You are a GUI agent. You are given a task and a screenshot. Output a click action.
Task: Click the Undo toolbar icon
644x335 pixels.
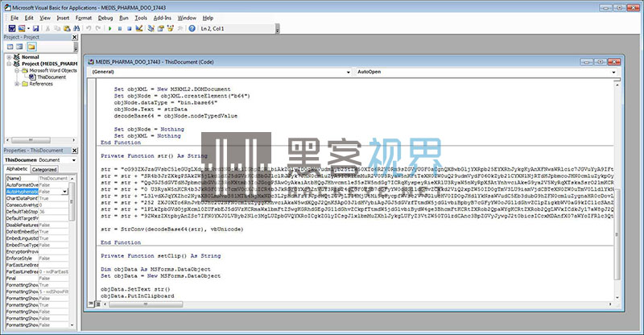click(x=89, y=28)
